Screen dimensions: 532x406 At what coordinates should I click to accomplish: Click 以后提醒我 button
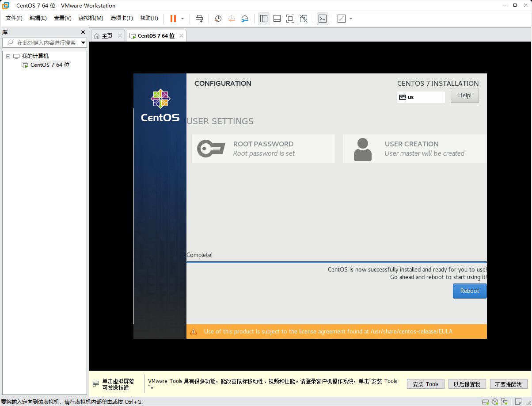click(x=467, y=384)
